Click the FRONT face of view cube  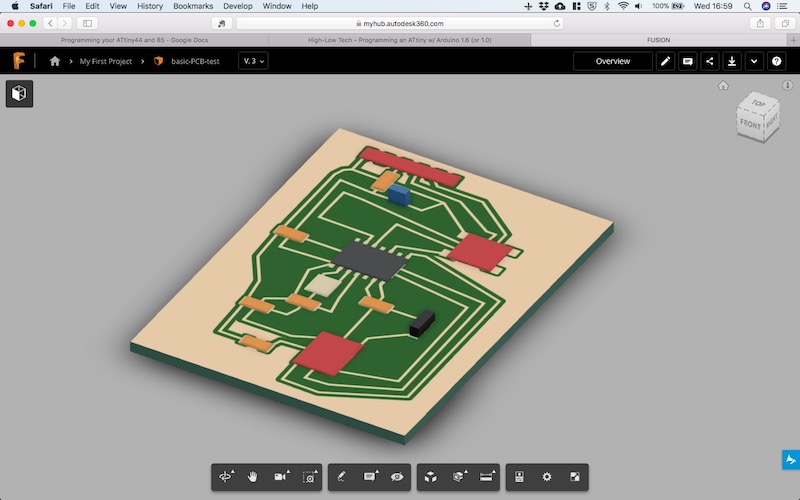[750, 124]
